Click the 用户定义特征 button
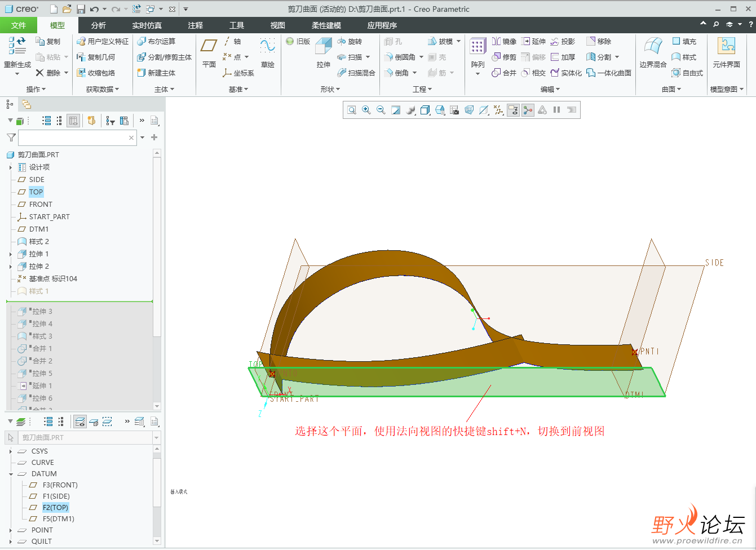Viewport: 756px width, 550px height. pyautogui.click(x=103, y=41)
